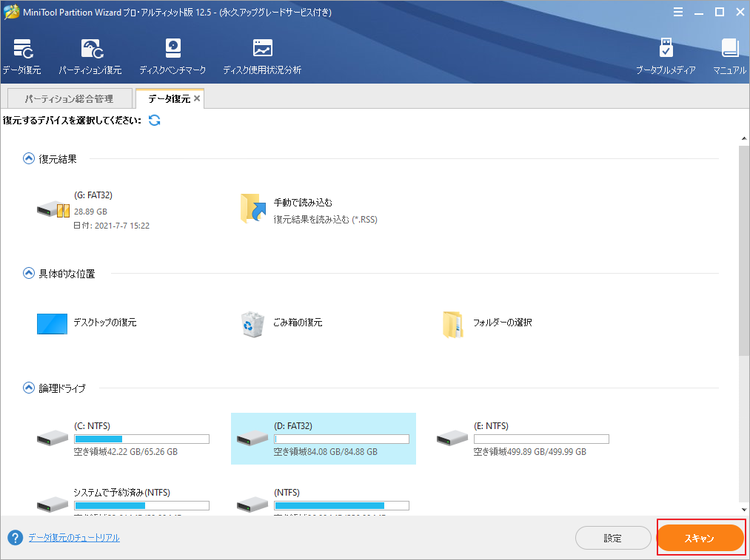Screen dimensions: 750x560
Task: Click the システムで予約済み usage bar
Action: pyautogui.click(x=142, y=505)
